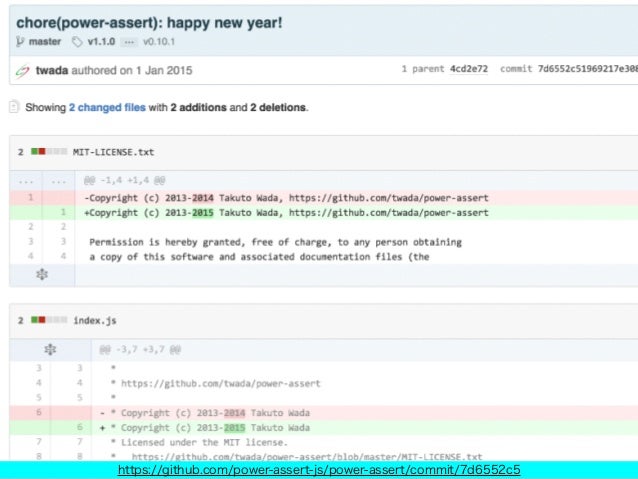
Task: Open the MIT-LICENSE.txt file header
Action: click(x=113, y=152)
